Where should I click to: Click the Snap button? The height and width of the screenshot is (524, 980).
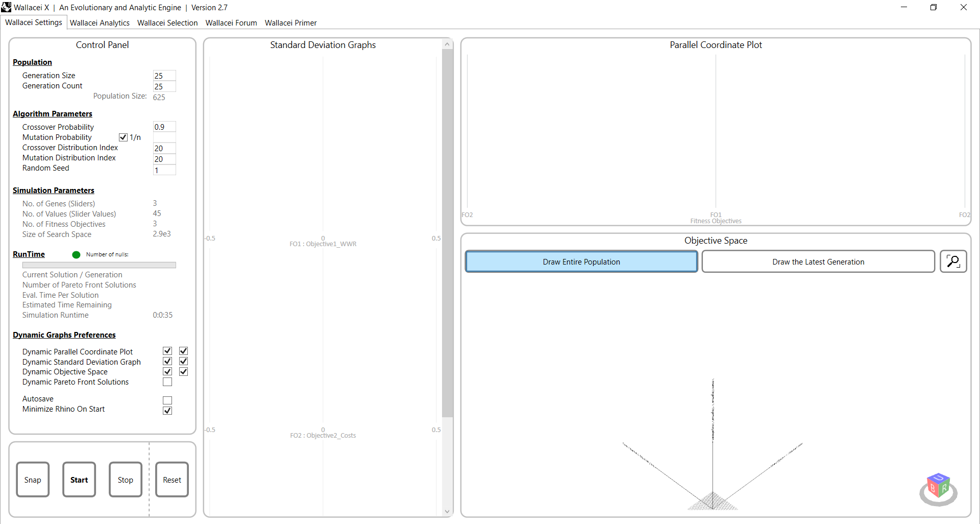click(33, 480)
